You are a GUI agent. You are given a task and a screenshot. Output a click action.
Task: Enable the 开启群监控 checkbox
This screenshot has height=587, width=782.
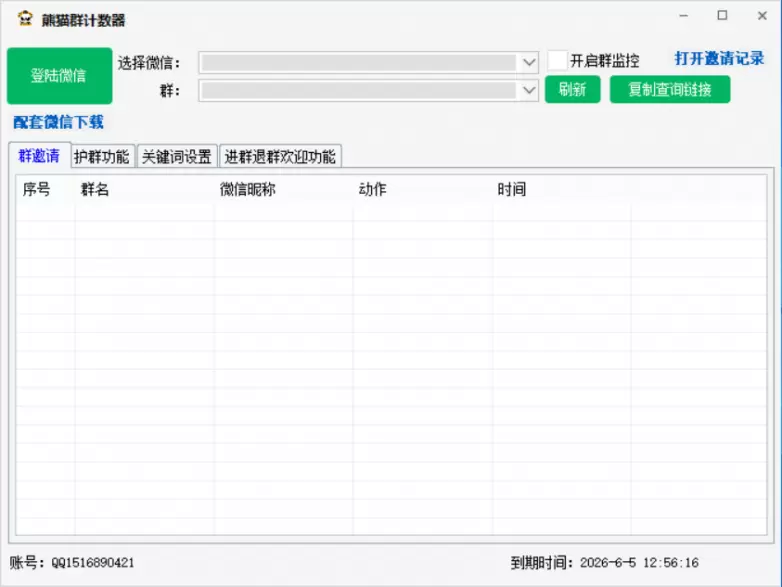point(557,61)
